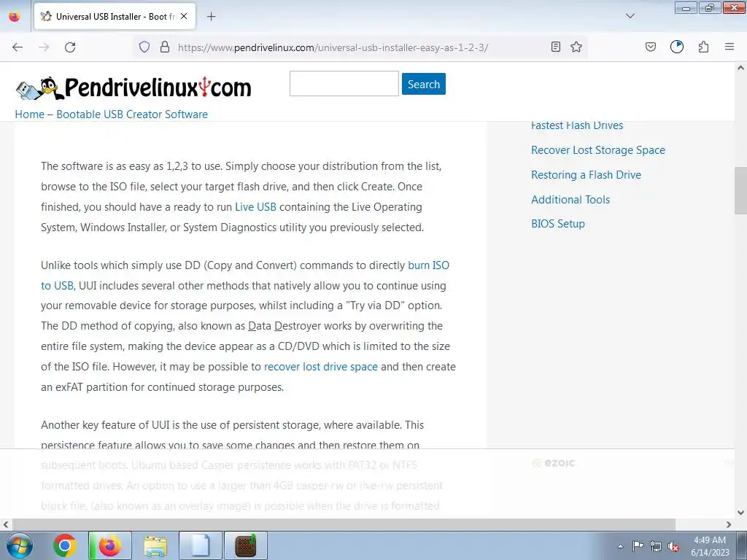
Task: Click the circular account/profile toolbar icon
Action: (677, 47)
